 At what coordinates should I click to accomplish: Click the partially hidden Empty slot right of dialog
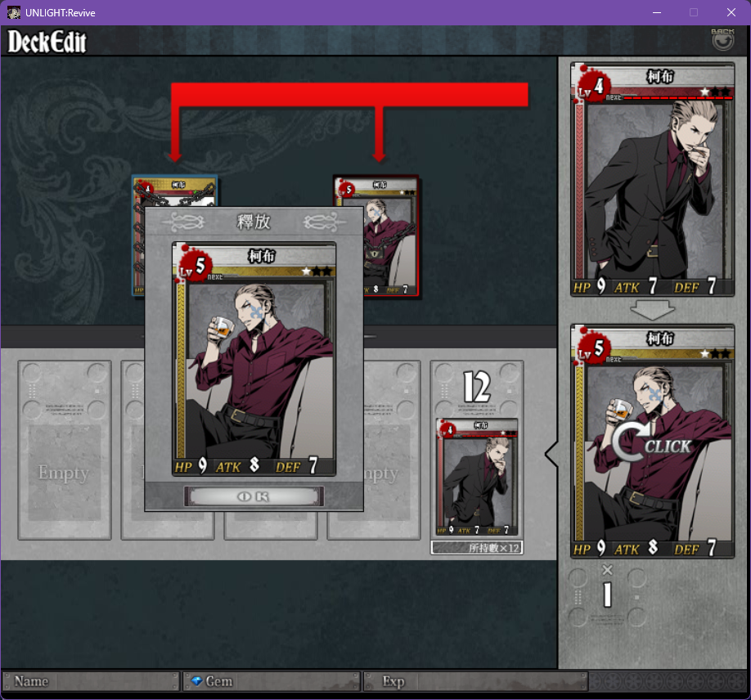[392, 450]
